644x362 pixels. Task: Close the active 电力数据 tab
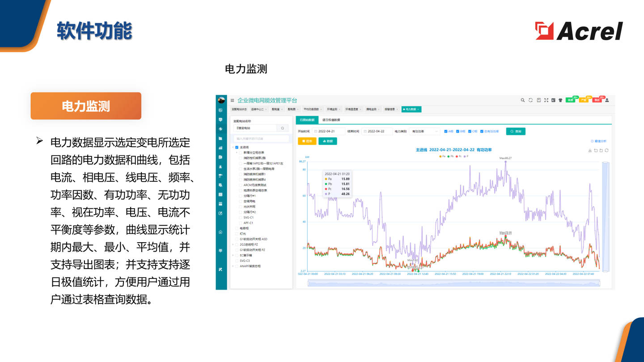pos(418,109)
